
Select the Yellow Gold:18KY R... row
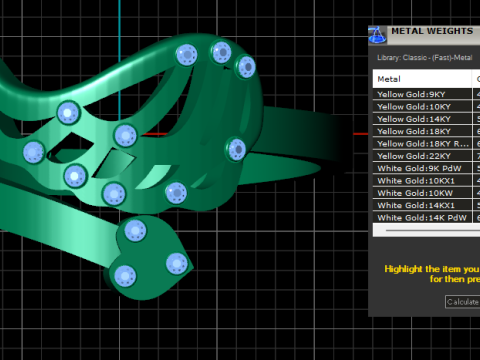(422, 144)
